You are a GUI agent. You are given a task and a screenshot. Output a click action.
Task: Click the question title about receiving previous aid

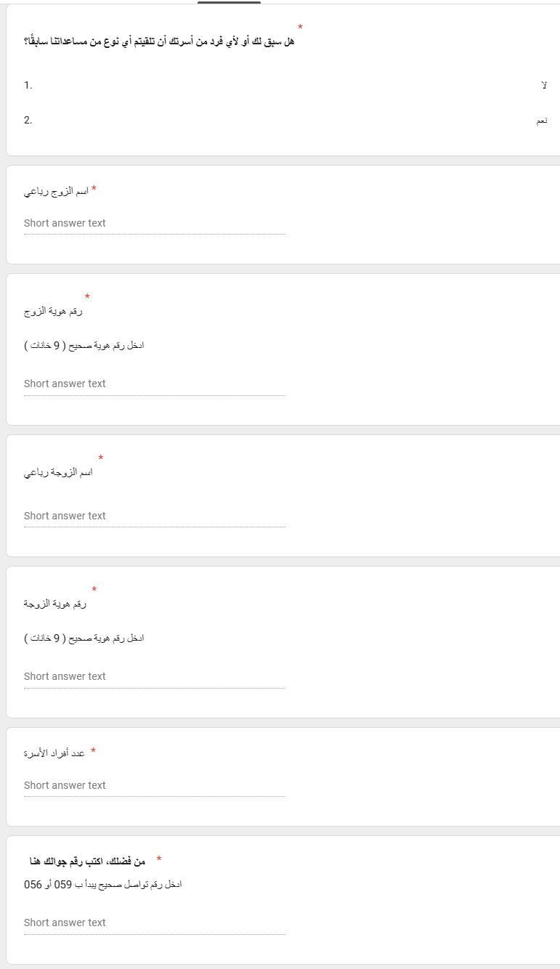[159, 41]
